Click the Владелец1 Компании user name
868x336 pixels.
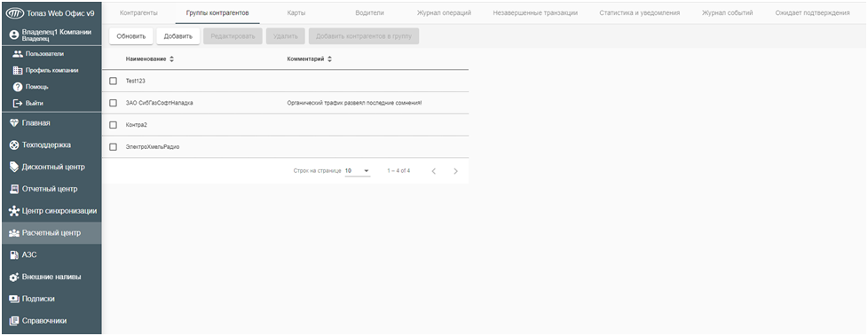(x=57, y=33)
